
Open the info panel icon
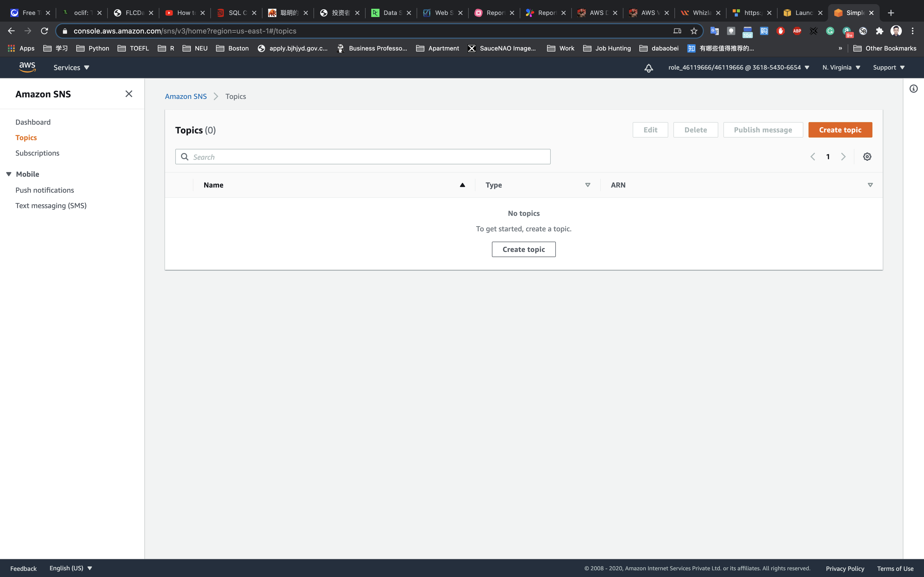[913, 89]
